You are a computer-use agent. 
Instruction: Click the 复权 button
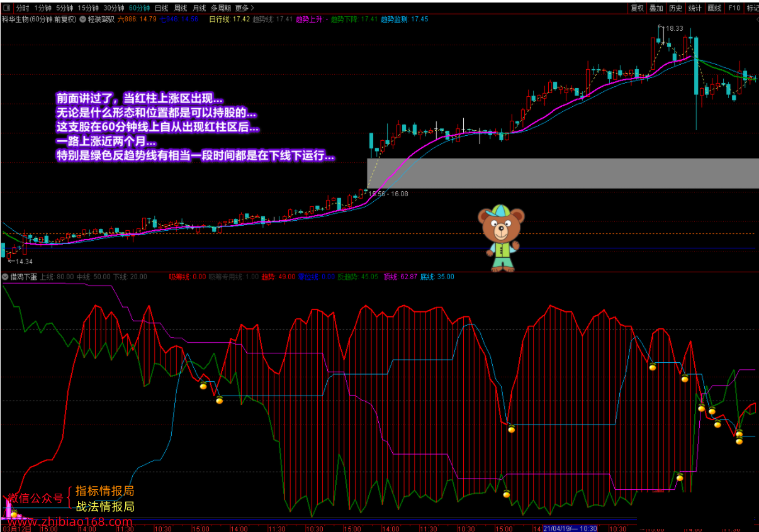pos(637,8)
